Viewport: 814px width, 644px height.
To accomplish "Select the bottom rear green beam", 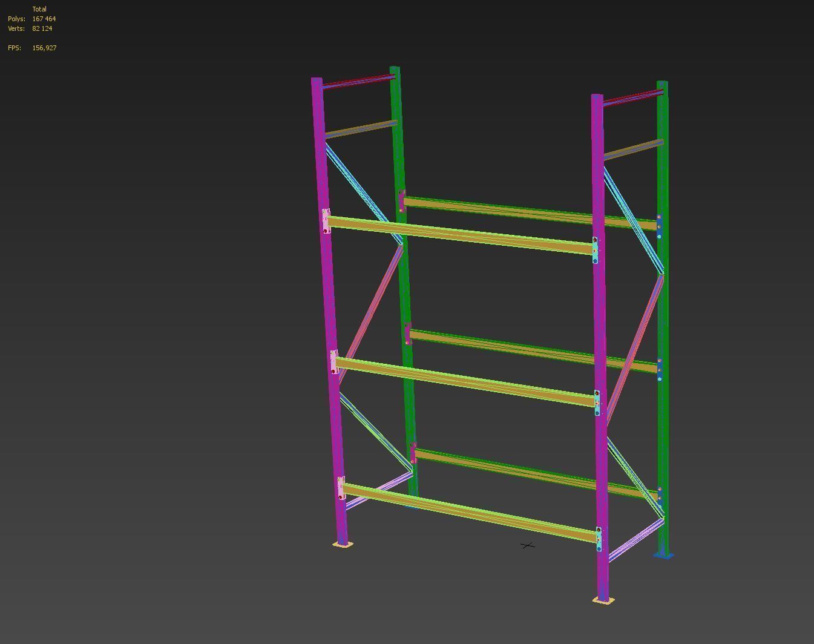I will click(536, 474).
